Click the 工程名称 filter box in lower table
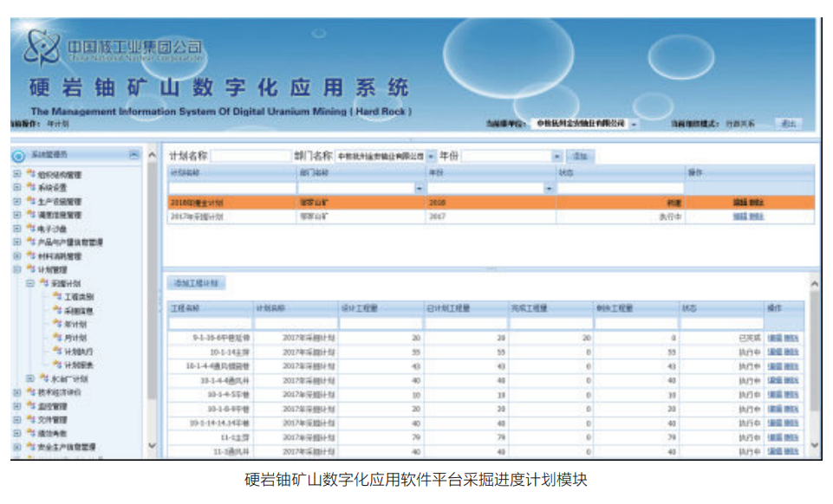 tap(211, 323)
